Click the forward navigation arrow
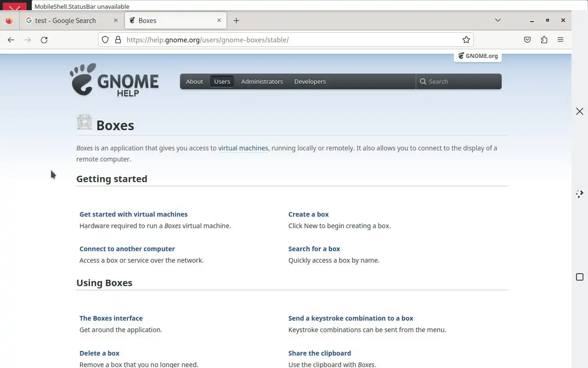588x368 pixels. (x=28, y=40)
